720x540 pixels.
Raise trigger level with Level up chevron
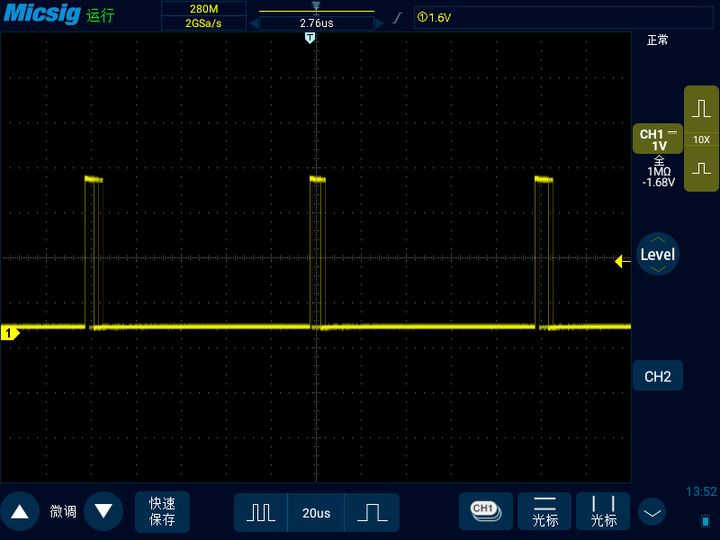[658, 240]
